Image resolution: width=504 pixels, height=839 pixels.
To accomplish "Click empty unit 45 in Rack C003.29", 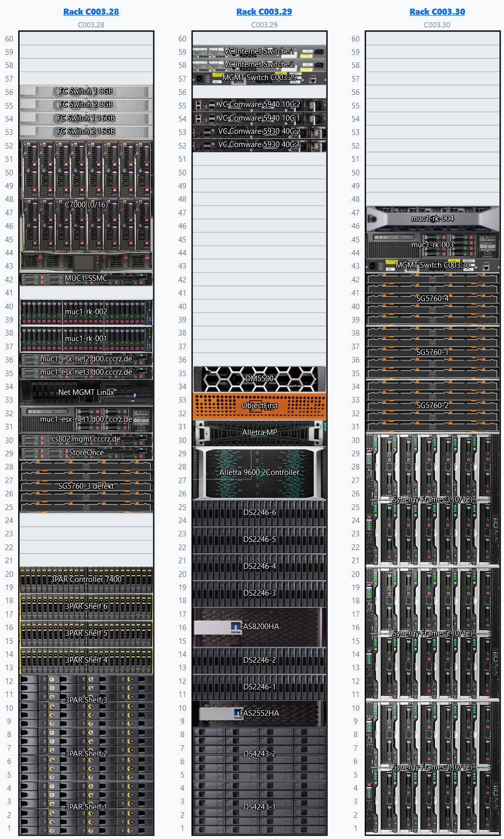I will [x=259, y=239].
